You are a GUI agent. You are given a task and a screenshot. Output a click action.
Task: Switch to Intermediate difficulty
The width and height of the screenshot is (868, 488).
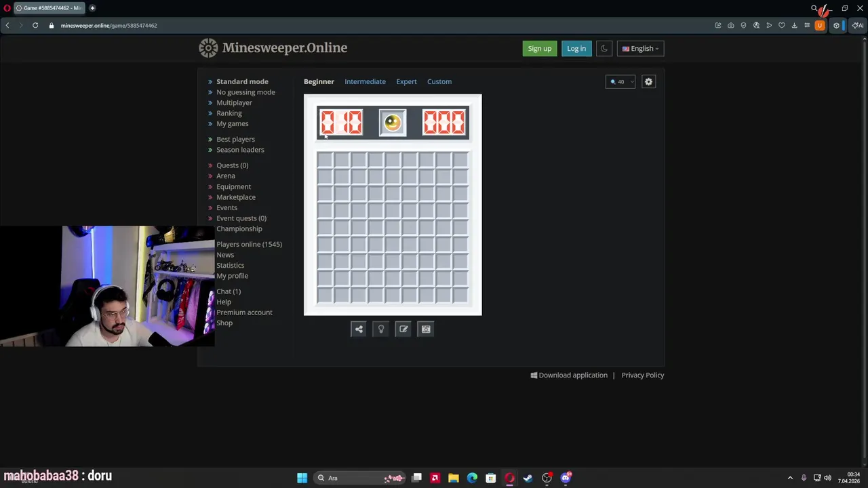(365, 81)
